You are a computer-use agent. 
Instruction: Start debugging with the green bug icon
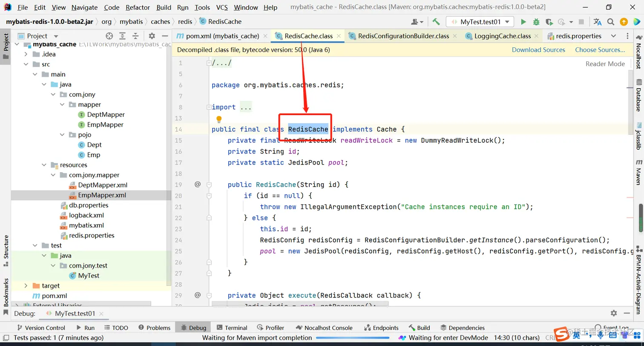pos(536,22)
